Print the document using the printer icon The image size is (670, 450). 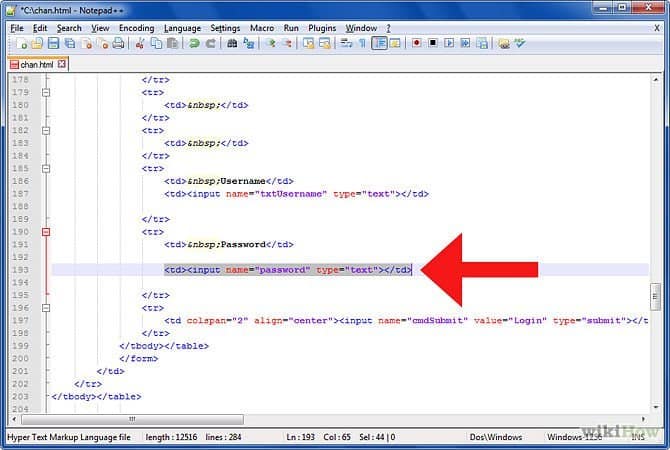click(118, 43)
